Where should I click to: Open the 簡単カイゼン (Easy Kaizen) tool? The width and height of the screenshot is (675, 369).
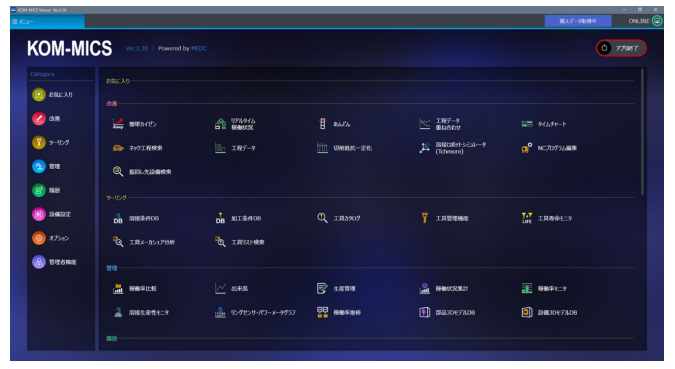click(x=134, y=124)
